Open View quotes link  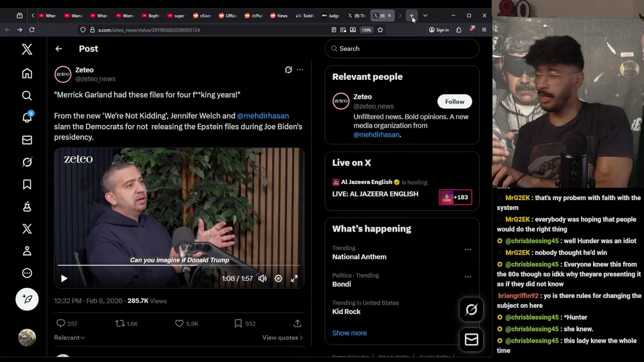coord(282,337)
